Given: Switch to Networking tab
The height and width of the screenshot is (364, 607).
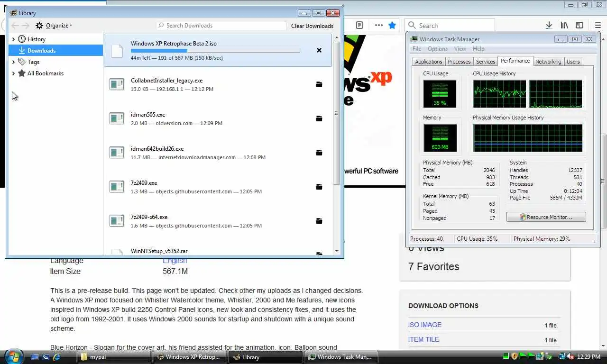Looking at the screenshot, I should point(548,62).
